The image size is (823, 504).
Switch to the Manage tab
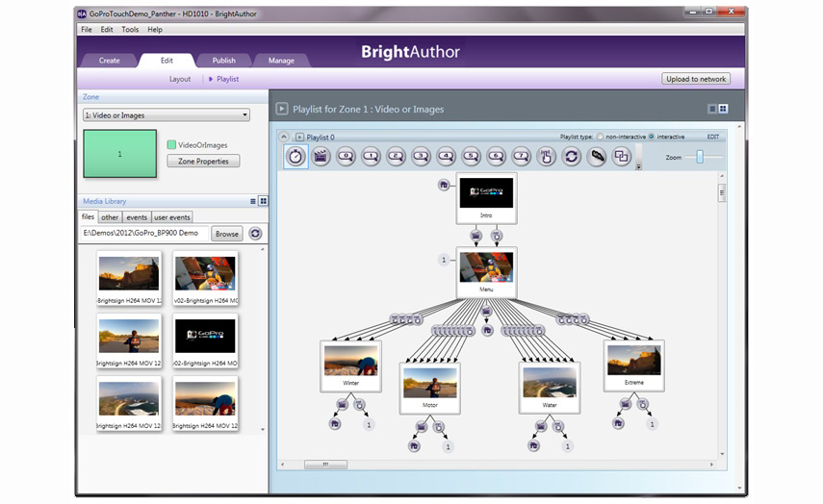[281, 61]
